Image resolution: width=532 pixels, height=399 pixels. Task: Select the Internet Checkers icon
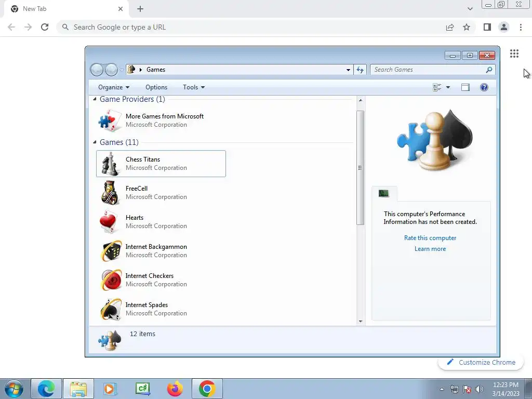[x=111, y=280]
